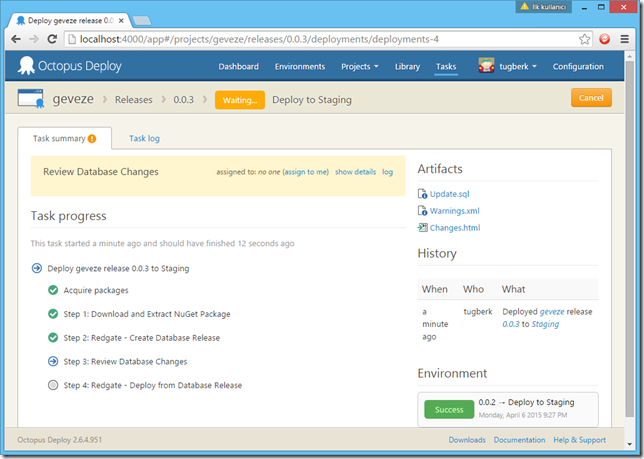
Task: Select the Tasks menu item
Action: (x=446, y=67)
